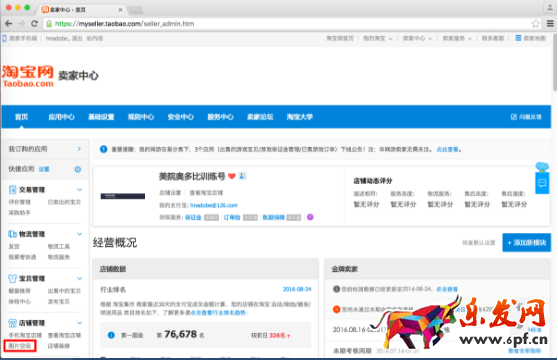Open 发货 under 物流管理
Screen dimensions: 558x360
coord(14,247)
